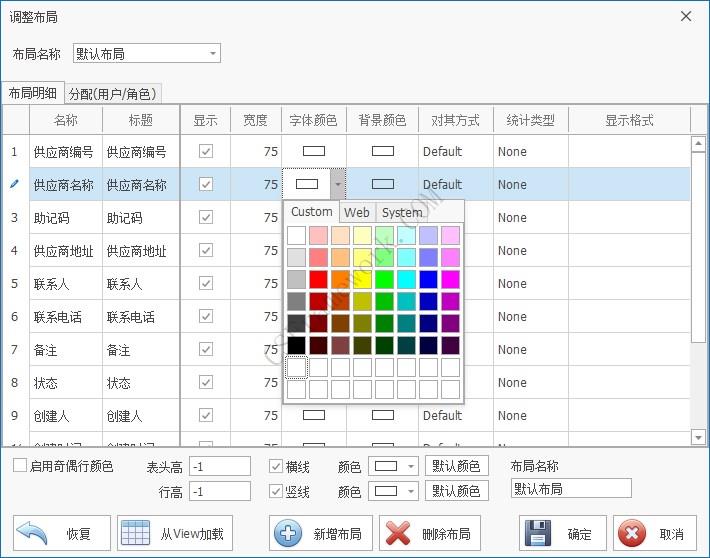
Task: Toggle 显示 checkbox for 供应商地址 row
Action: click(206, 250)
